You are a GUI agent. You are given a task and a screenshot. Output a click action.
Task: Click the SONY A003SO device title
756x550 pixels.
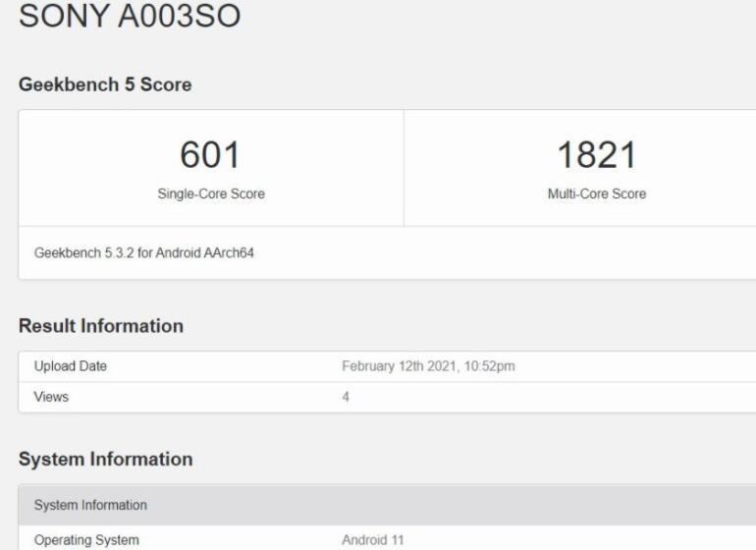point(130,16)
